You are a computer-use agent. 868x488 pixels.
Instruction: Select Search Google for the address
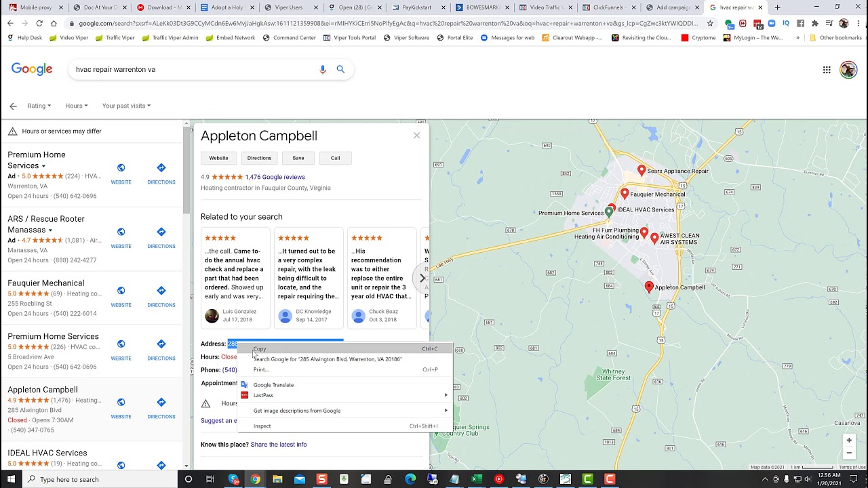coord(345,359)
